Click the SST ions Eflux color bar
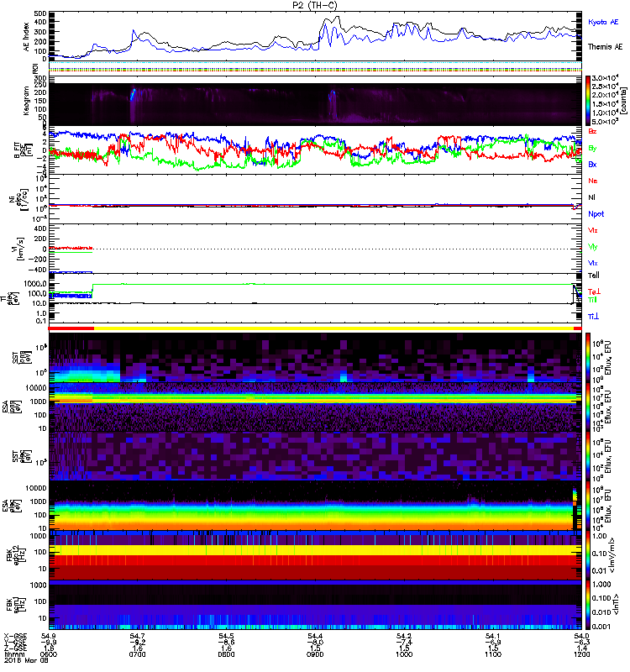The image size is (630, 672). pos(588,358)
